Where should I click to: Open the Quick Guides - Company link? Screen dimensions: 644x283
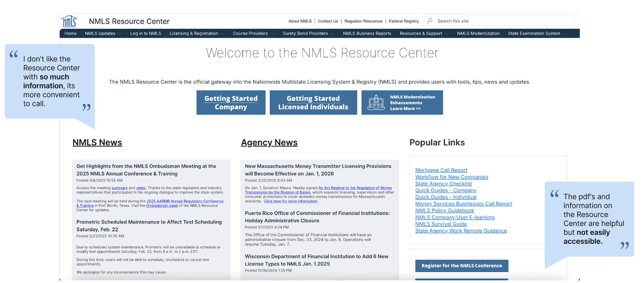tap(446, 190)
